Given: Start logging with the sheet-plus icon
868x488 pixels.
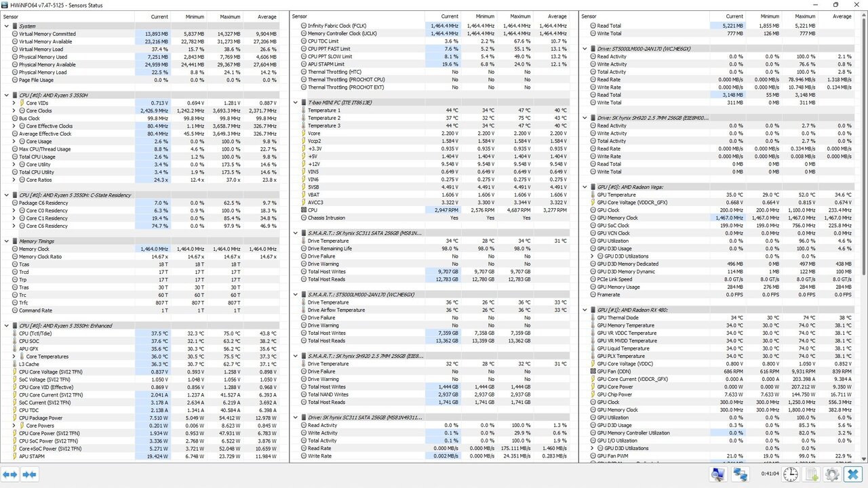Looking at the screenshot, I should coord(812,474).
